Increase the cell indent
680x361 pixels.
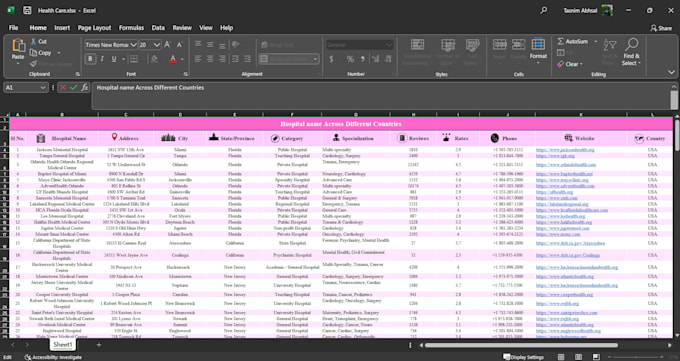pos(247,59)
